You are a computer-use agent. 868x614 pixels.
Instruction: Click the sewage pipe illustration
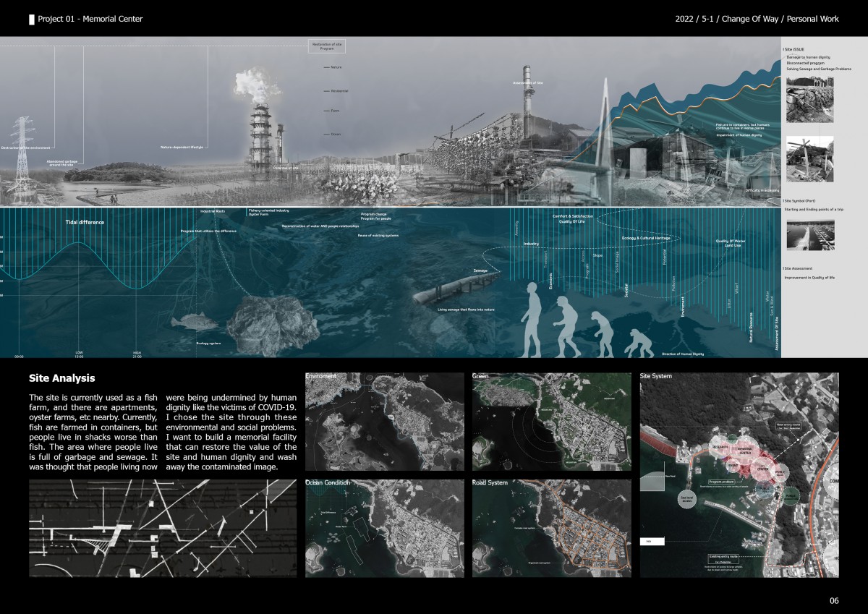coord(457,289)
